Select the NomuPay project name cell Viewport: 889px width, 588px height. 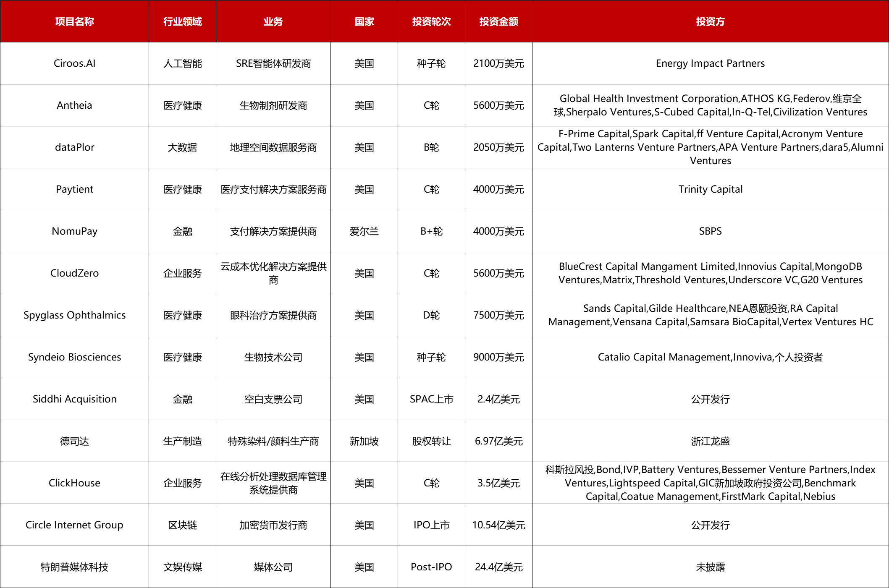click(x=74, y=231)
